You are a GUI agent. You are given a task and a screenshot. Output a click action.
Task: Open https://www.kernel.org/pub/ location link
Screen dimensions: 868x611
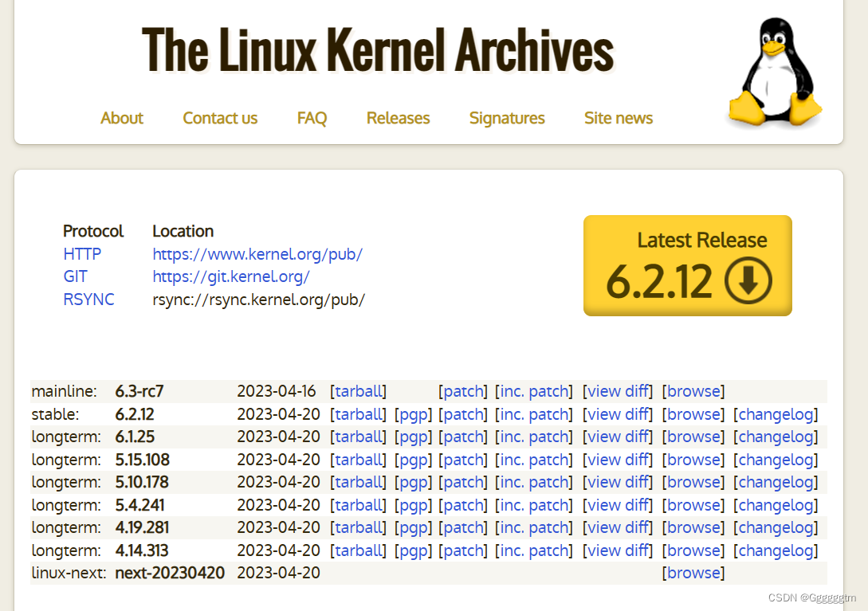[x=257, y=254]
